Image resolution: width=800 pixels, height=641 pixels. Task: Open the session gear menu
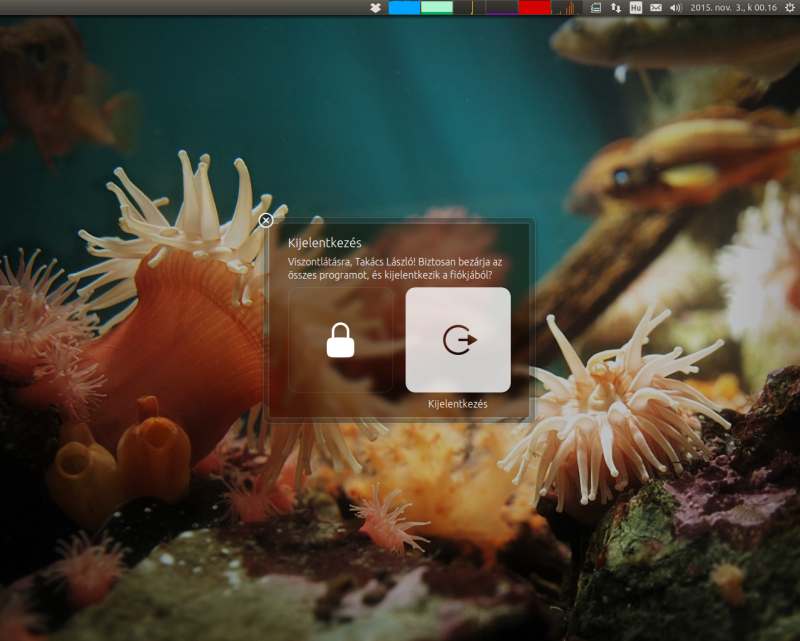(790, 8)
